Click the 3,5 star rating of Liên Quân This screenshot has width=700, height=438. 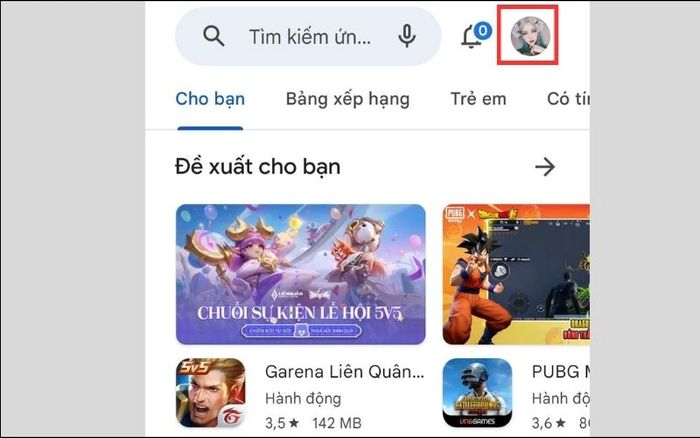tap(282, 423)
